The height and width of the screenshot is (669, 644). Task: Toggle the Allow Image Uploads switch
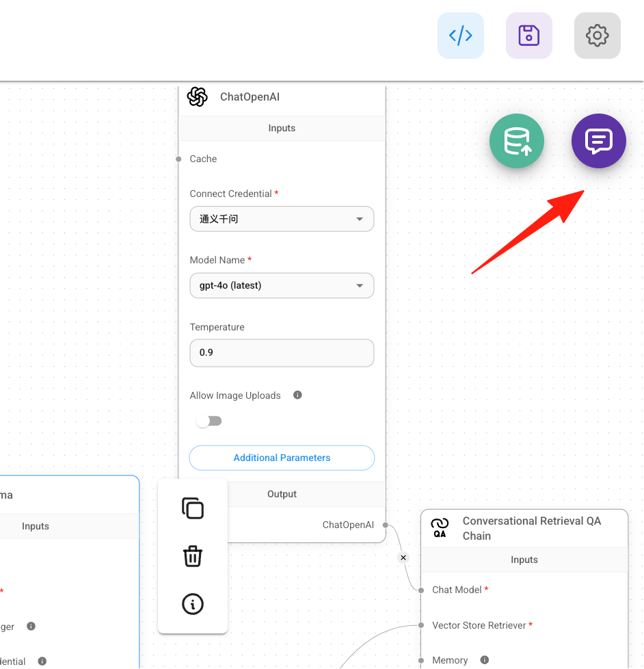point(209,421)
